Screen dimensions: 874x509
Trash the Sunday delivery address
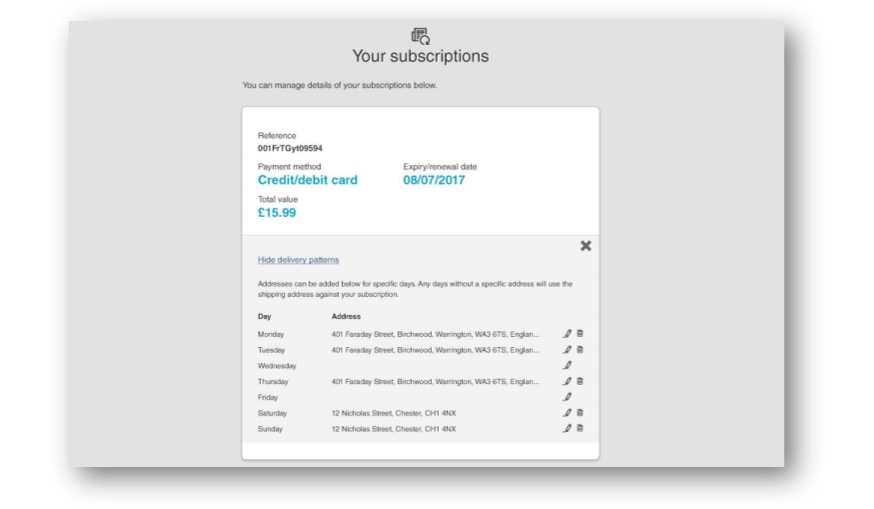click(x=580, y=428)
